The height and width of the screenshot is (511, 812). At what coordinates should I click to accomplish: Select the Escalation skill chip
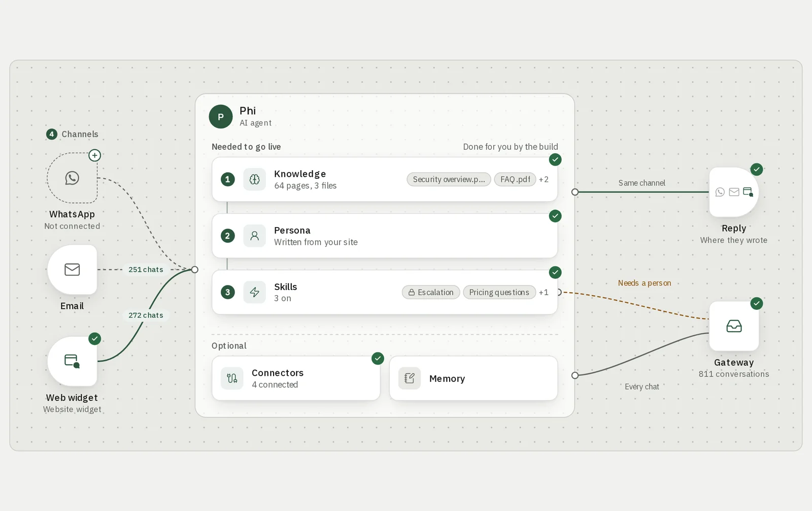[x=431, y=292]
